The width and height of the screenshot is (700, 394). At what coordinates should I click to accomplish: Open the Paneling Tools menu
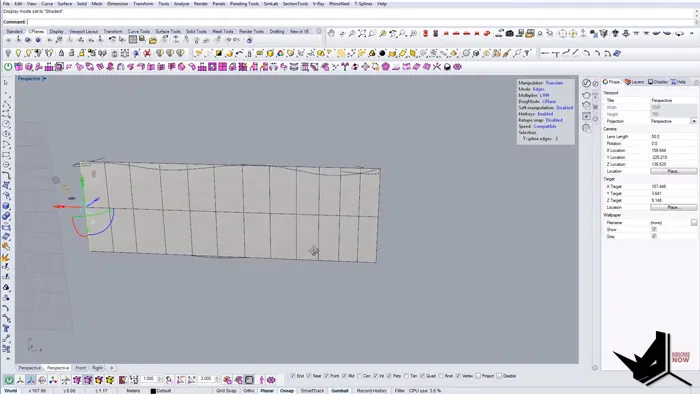pyautogui.click(x=244, y=4)
